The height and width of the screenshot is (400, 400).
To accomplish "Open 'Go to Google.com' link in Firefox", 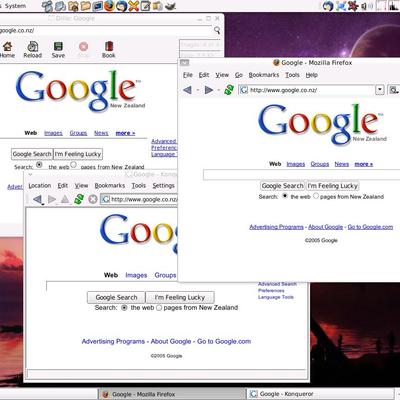I will (x=370, y=227).
